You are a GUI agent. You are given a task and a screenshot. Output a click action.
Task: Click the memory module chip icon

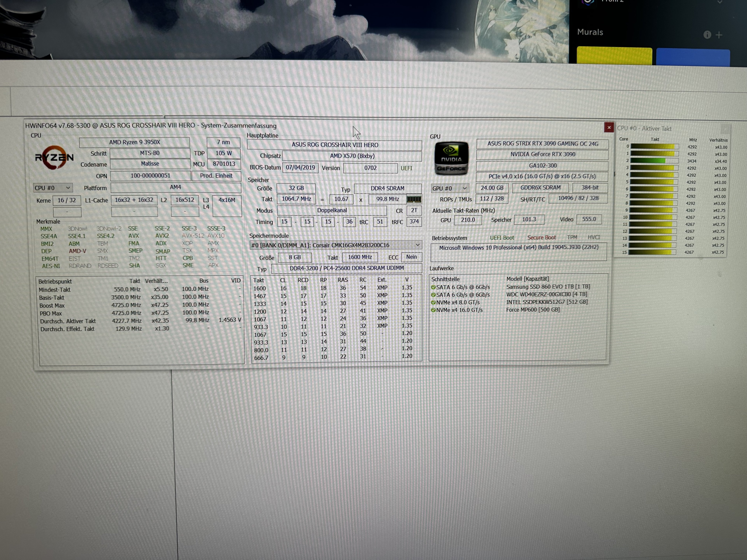(x=414, y=199)
